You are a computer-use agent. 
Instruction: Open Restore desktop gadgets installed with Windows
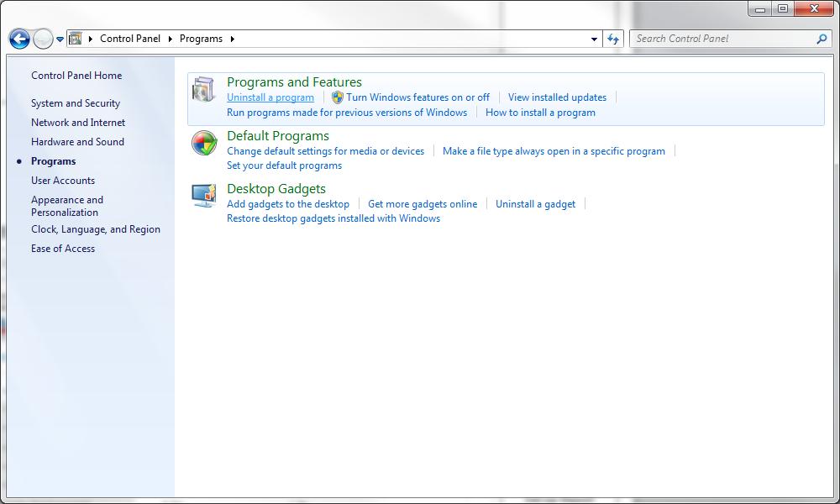click(x=333, y=218)
